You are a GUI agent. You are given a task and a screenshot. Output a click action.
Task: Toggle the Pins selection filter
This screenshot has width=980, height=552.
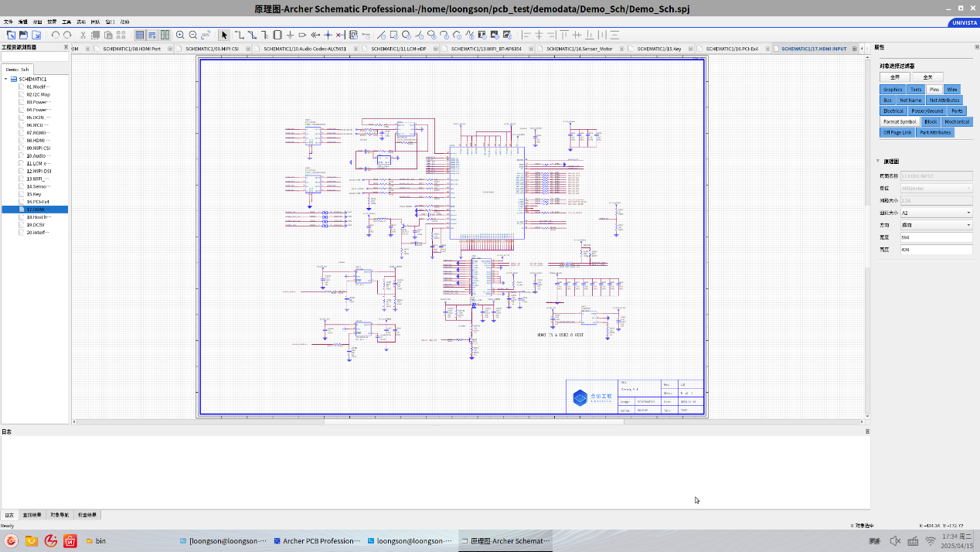click(x=934, y=90)
